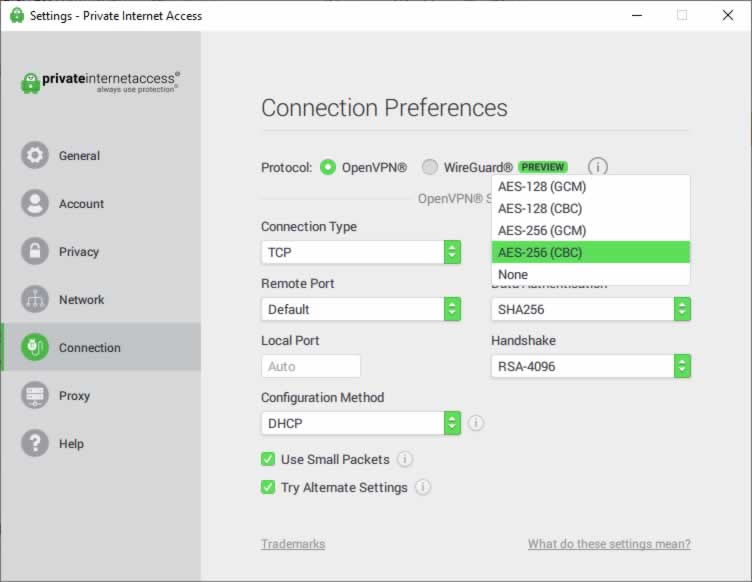Choose AES-128 (GCM) from encryption list

pyautogui.click(x=591, y=186)
